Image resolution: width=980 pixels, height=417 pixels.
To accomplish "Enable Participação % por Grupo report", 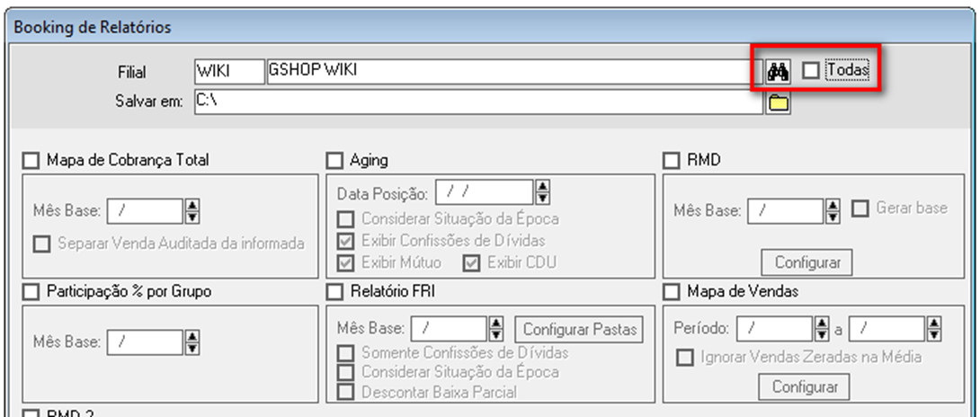I will 30,292.
